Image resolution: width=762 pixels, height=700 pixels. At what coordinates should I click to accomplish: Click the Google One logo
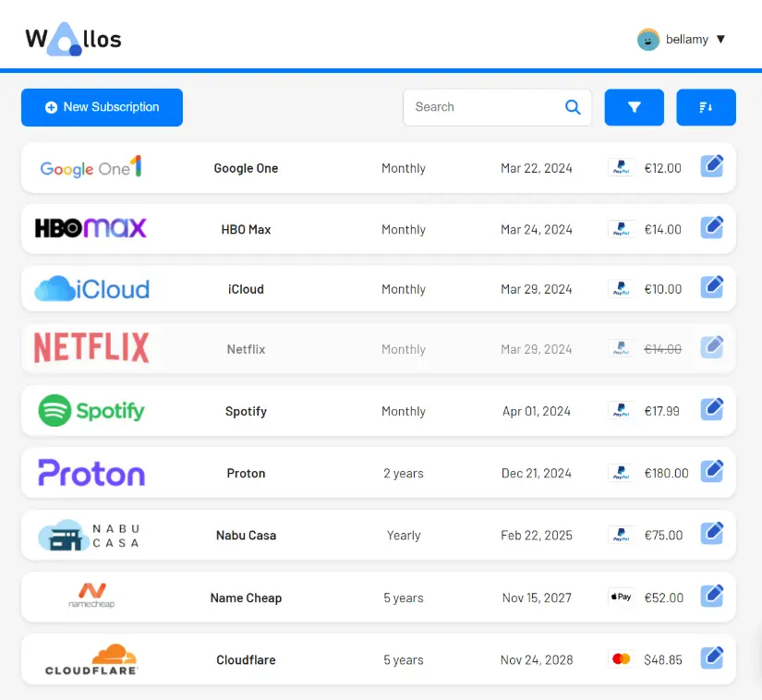(x=91, y=167)
